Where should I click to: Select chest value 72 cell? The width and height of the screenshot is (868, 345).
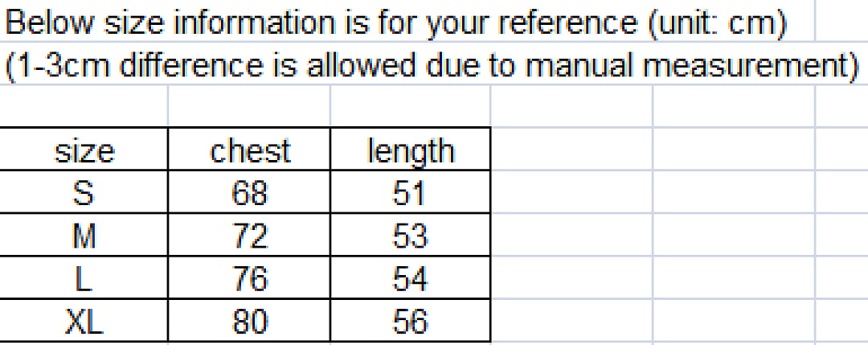[249, 234]
